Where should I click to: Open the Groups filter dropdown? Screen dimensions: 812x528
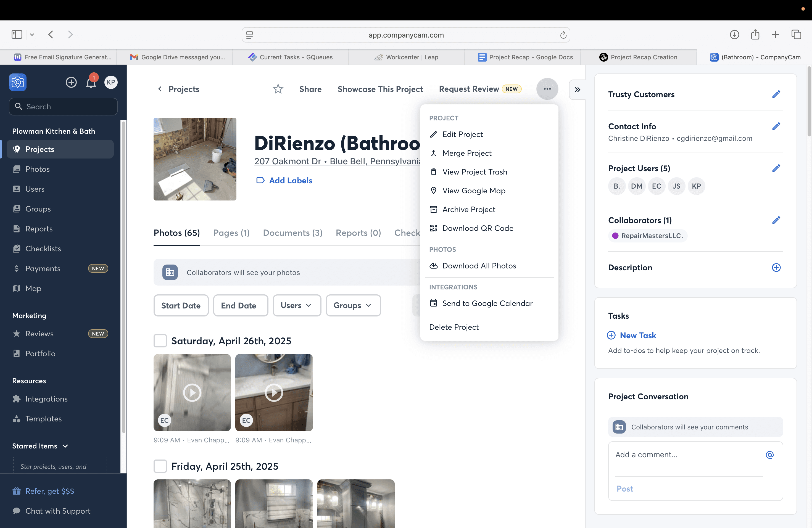pos(353,305)
